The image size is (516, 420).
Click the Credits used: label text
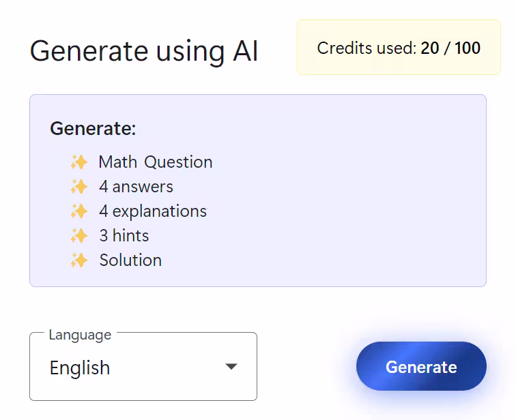367,48
